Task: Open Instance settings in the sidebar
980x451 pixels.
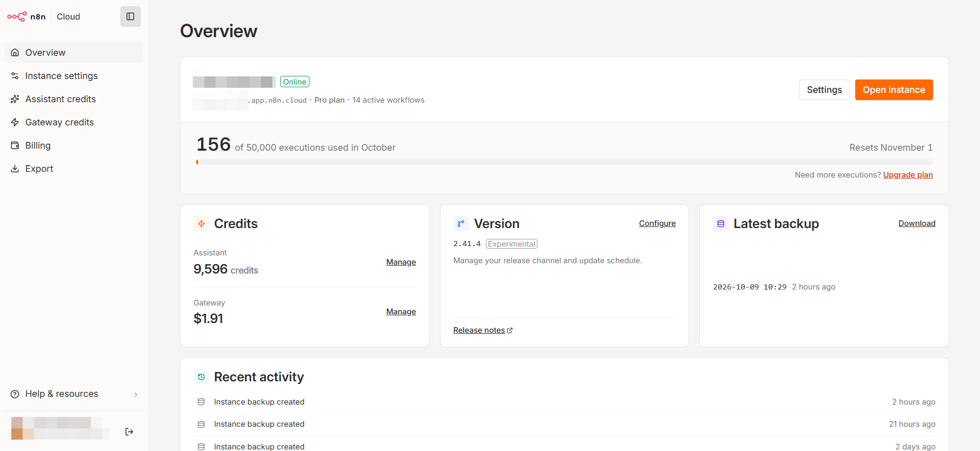Action: [74, 76]
